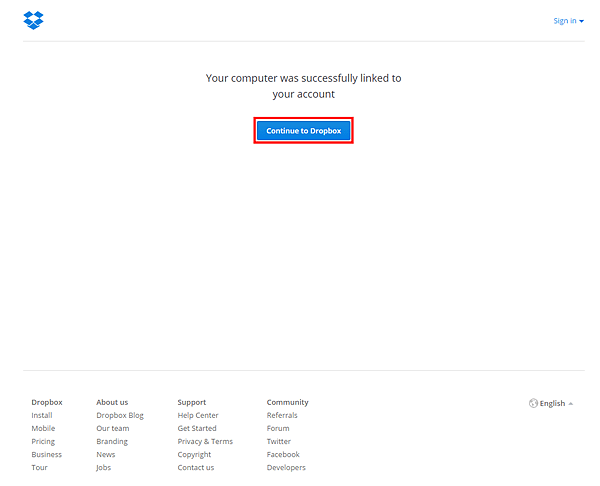Viewport: 600px width, 486px height.
Task: Select the Tour link under Dropbox
Action: click(39, 467)
